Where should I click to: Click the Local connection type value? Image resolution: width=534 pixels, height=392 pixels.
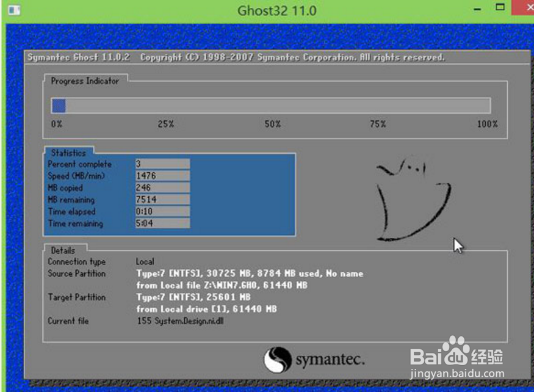tap(145, 262)
